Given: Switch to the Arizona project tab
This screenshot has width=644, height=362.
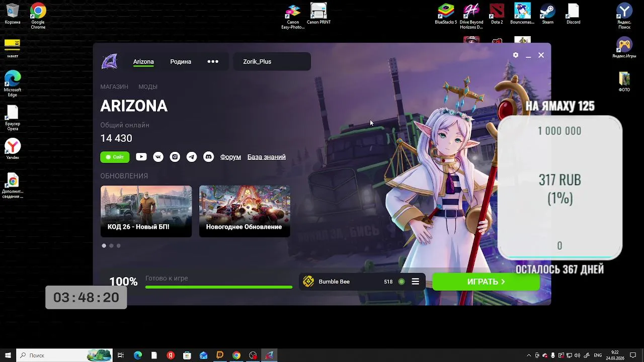Looking at the screenshot, I should (143, 62).
